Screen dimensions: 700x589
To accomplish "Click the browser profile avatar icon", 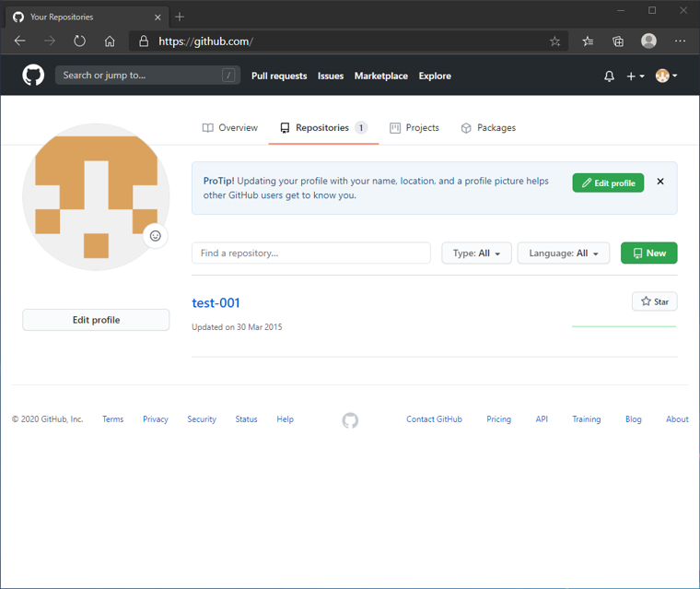I will click(x=648, y=41).
